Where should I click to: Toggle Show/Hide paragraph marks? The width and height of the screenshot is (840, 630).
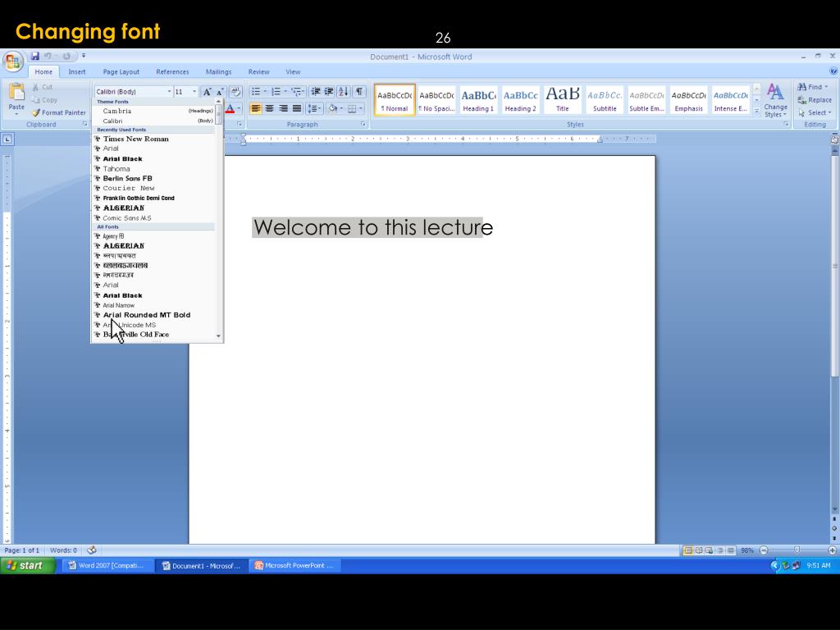tap(359, 92)
